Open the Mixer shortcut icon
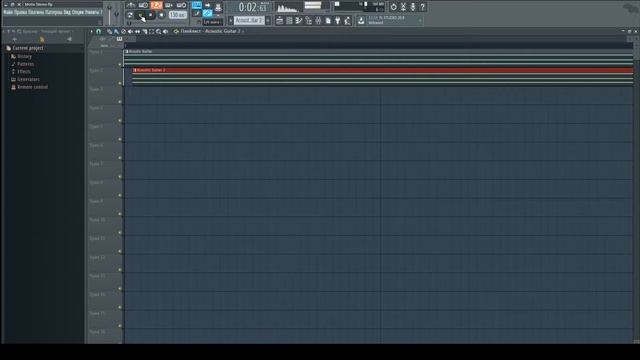Viewport: 640px width, 360px height. (x=318, y=20)
